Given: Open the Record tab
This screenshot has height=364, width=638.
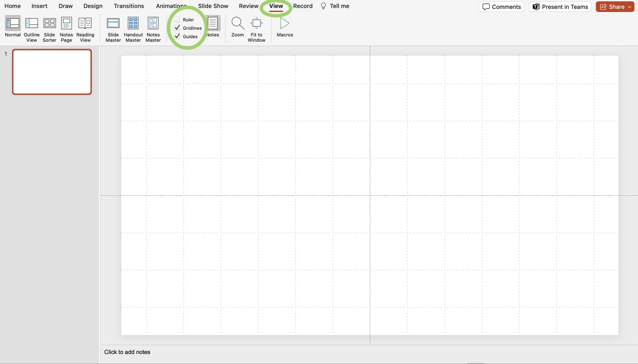Looking at the screenshot, I should 303,6.
